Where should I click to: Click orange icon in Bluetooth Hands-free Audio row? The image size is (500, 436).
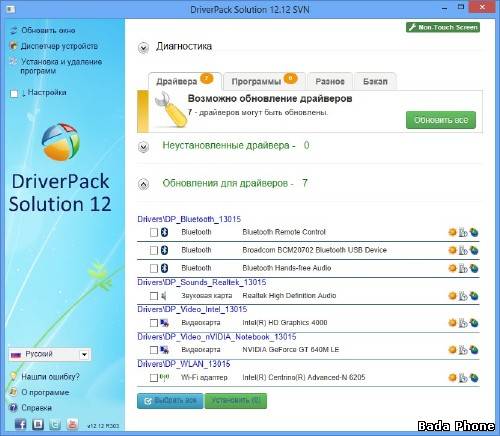point(452,268)
